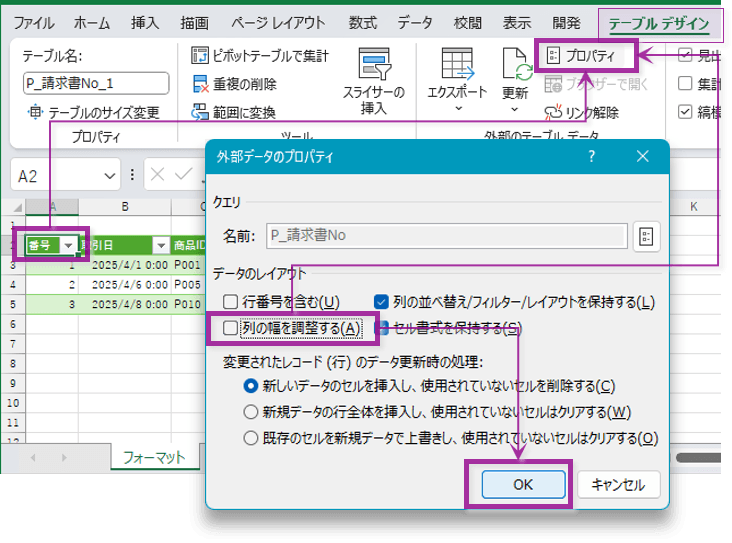
Task: Click the formula bar confirm checkmark icon
Action: [183, 175]
